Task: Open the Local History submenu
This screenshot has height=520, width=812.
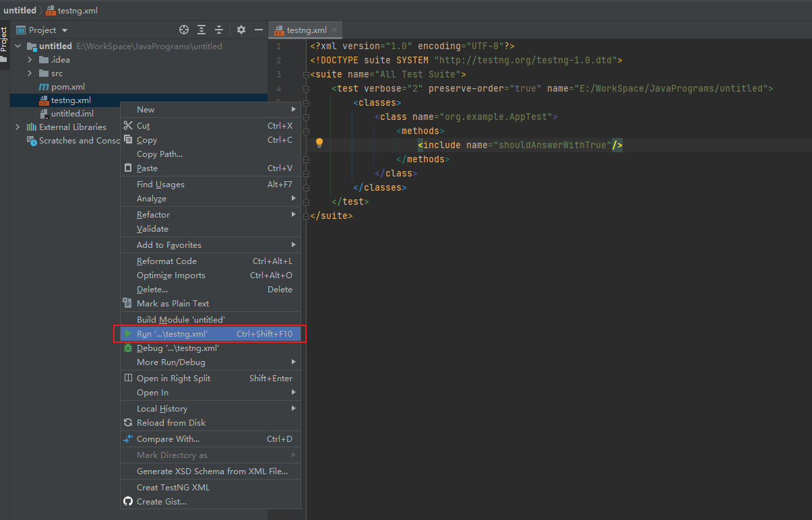Action: (x=210, y=409)
